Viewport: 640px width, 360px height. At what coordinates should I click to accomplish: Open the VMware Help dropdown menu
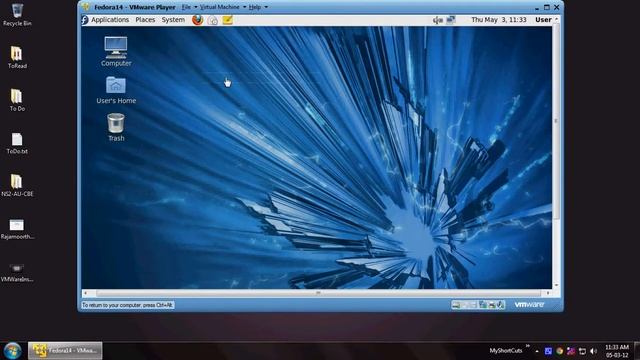click(x=258, y=7)
